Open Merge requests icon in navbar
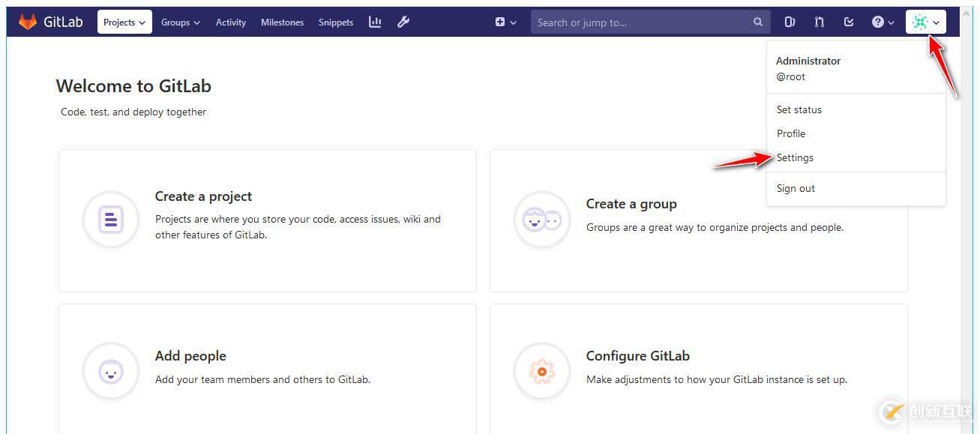 point(820,22)
